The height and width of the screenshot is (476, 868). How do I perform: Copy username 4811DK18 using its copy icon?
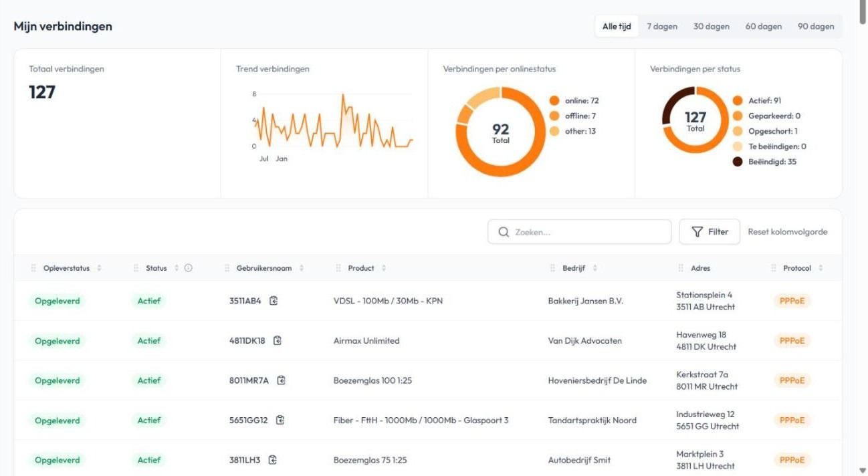point(278,340)
